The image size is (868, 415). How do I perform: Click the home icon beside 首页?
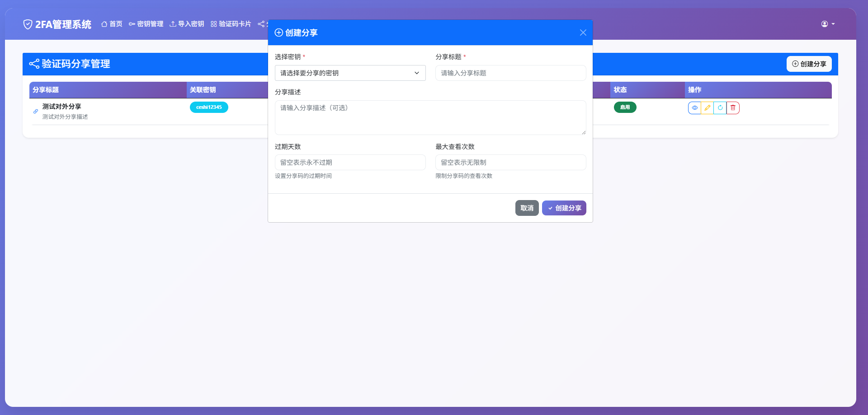coord(104,24)
